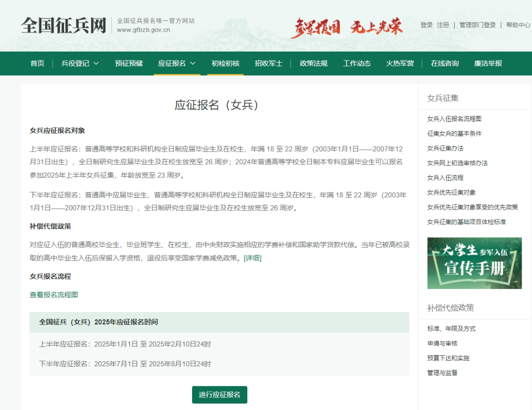This screenshot has height=410, width=532.
Task: Open 管理部门登录 in the header
Action: [x=477, y=25]
